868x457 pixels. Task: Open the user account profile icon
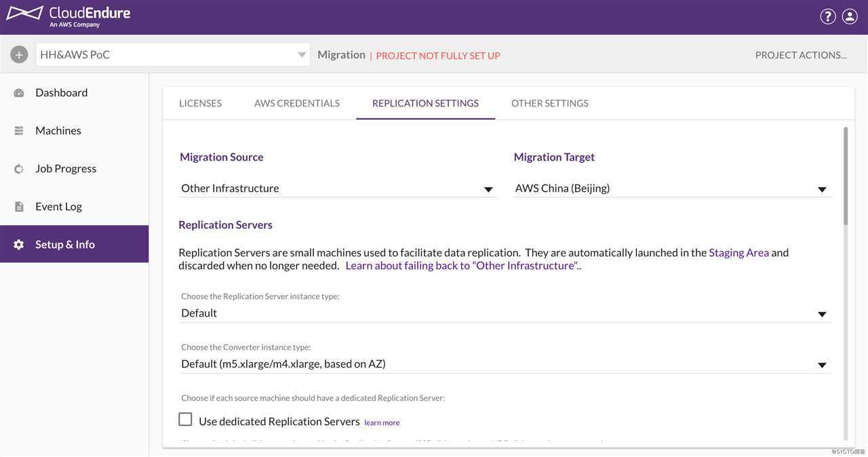pos(850,16)
